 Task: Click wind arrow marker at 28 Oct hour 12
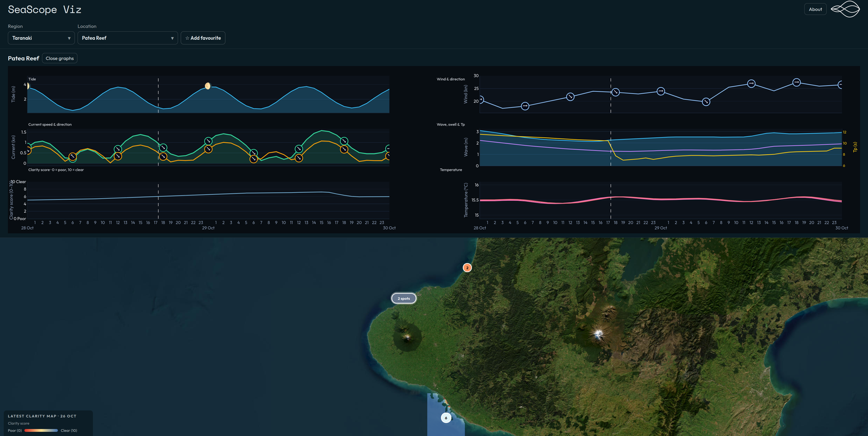coord(570,97)
